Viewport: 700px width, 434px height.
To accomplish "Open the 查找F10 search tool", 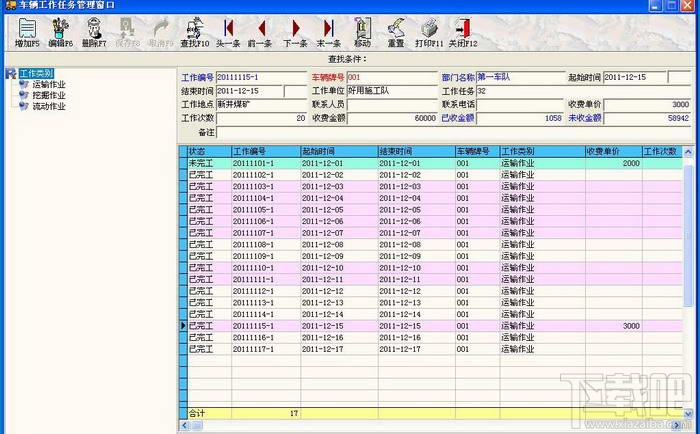I will tap(194, 32).
